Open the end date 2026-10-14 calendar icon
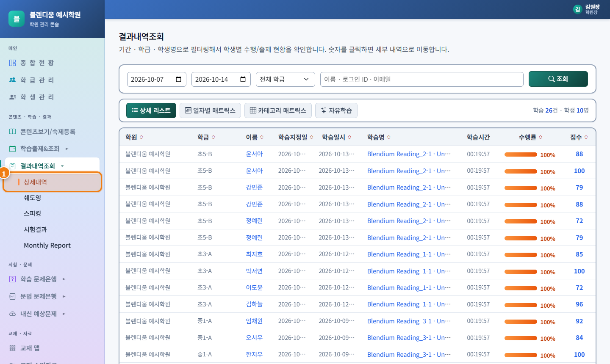610x364 pixels. (243, 79)
